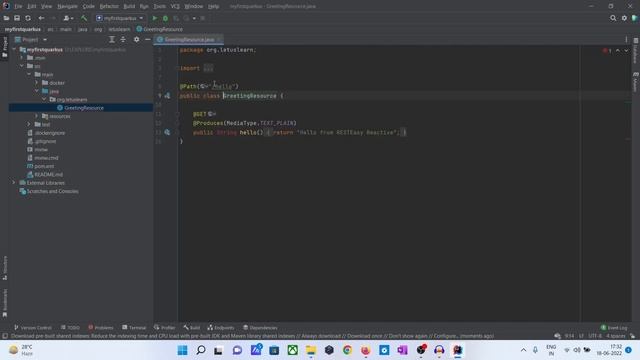Collapse the java folder

click(37, 91)
